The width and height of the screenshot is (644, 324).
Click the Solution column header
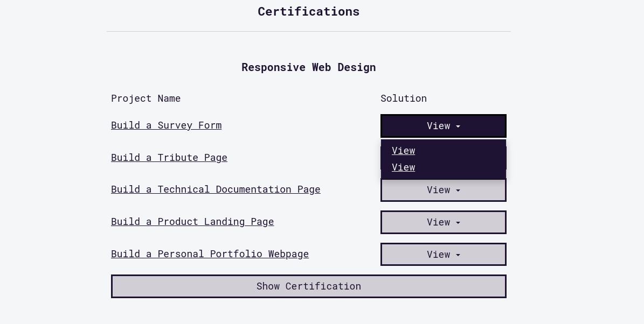pyautogui.click(x=404, y=98)
